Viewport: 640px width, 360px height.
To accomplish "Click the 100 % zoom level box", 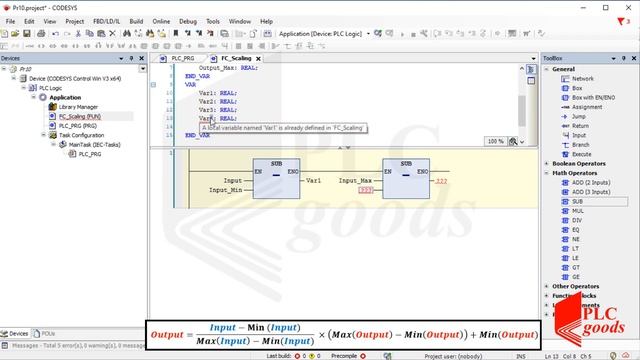I will [496, 141].
